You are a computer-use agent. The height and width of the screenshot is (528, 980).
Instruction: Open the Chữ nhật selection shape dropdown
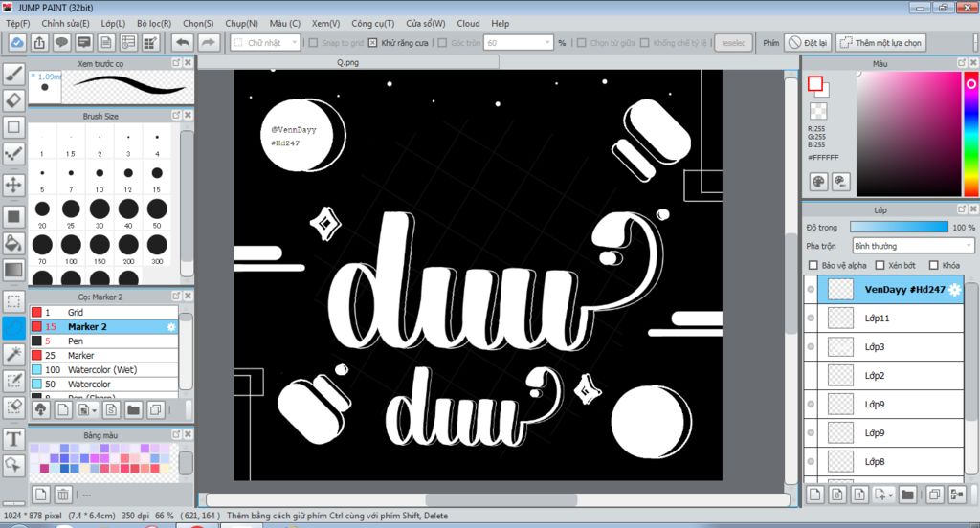click(266, 42)
